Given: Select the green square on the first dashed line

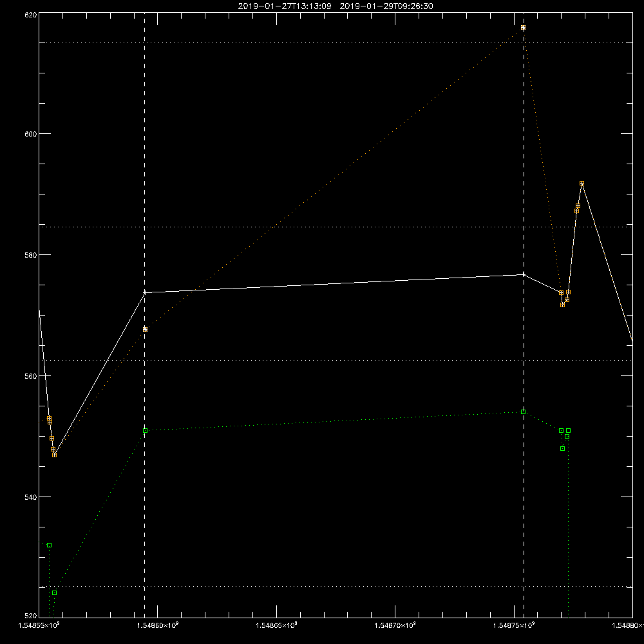Looking at the screenshot, I should tap(145, 430).
